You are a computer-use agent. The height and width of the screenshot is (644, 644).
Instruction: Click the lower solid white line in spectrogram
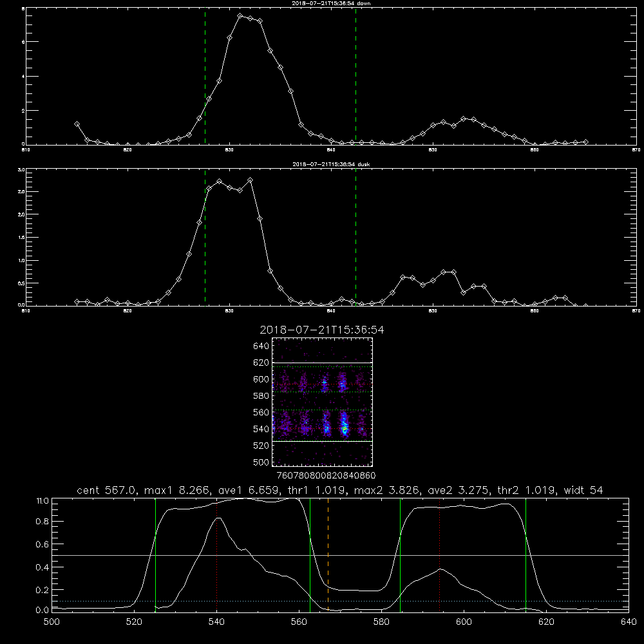pos(322,441)
